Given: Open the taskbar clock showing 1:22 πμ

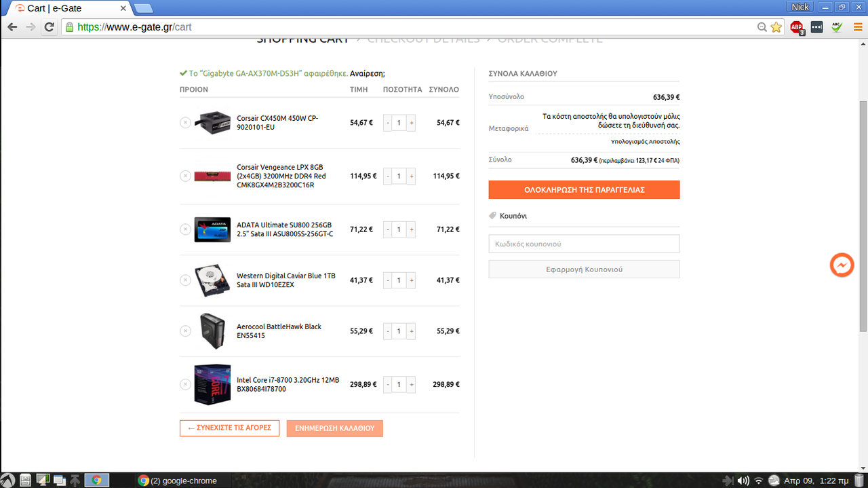Looking at the screenshot, I should pyautogui.click(x=817, y=481).
